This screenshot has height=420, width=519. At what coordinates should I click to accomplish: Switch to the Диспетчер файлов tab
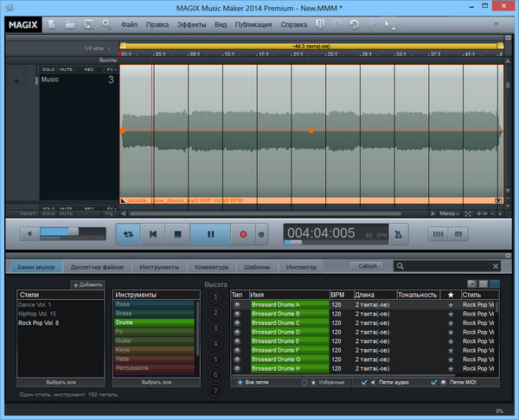point(98,266)
